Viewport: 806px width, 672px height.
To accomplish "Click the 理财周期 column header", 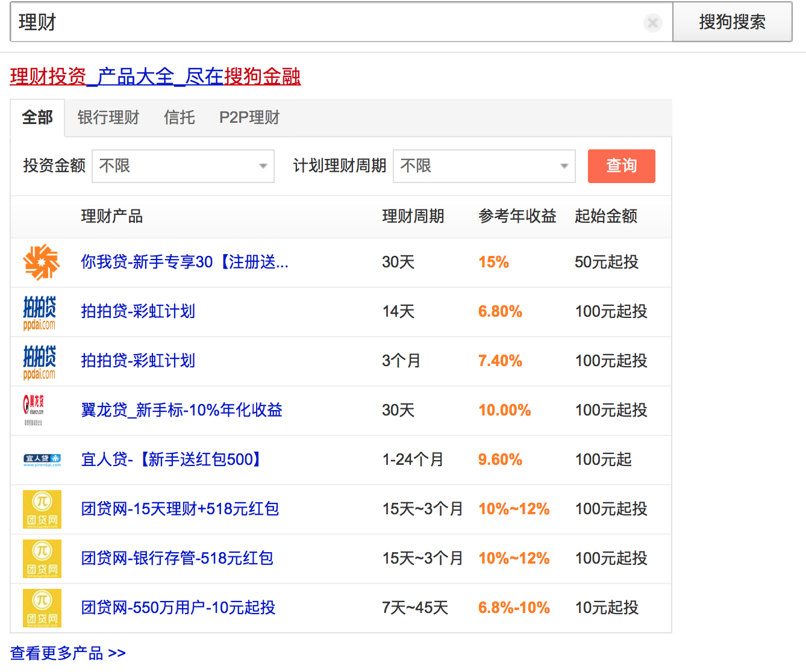I will (413, 216).
